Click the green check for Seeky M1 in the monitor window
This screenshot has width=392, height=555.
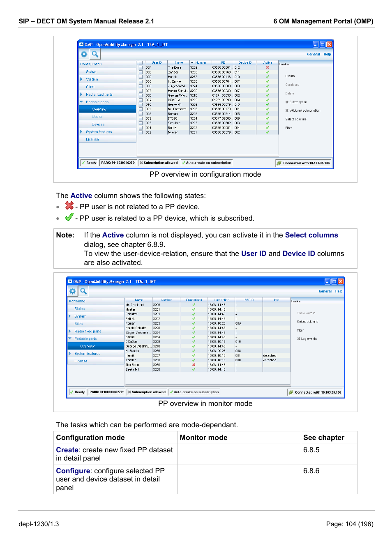coord(194,369)
